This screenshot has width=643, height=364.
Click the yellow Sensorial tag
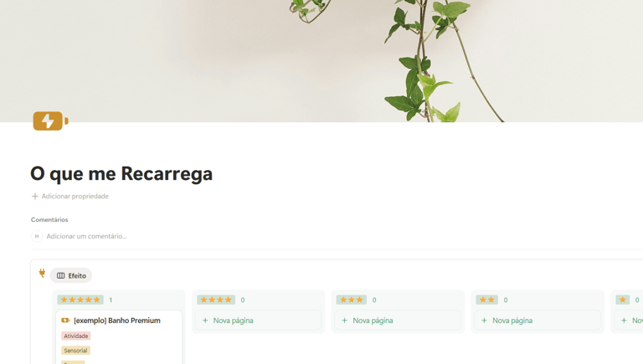tap(75, 351)
